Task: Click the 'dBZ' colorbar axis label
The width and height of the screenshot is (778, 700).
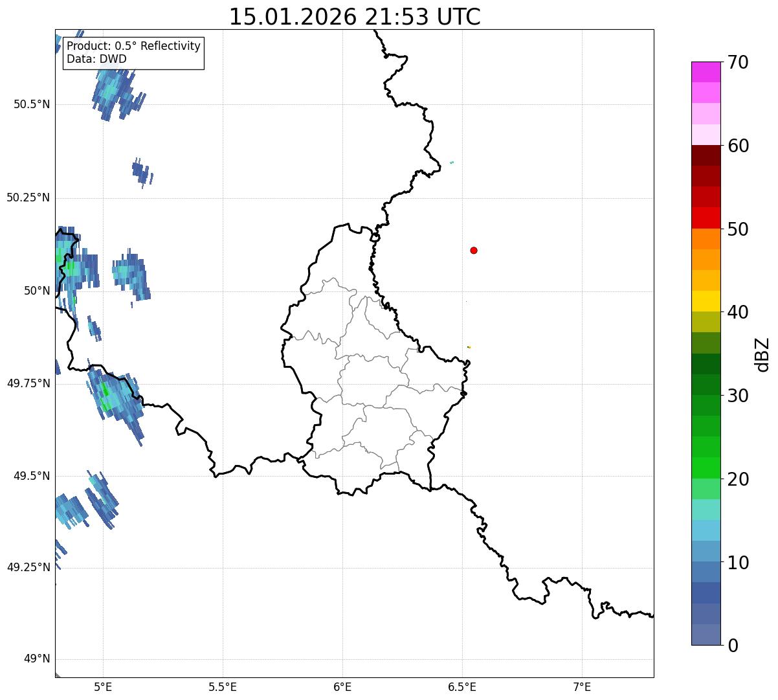Action: coord(762,354)
